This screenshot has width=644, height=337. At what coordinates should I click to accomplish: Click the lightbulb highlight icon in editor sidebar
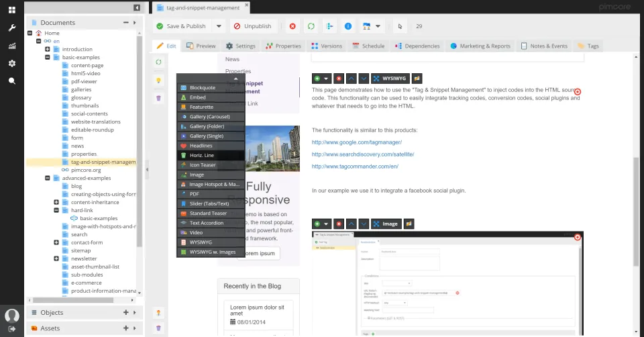point(158,81)
